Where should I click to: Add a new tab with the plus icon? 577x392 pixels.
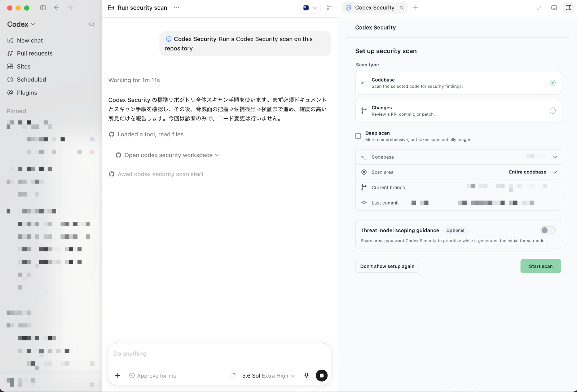pyautogui.click(x=415, y=8)
